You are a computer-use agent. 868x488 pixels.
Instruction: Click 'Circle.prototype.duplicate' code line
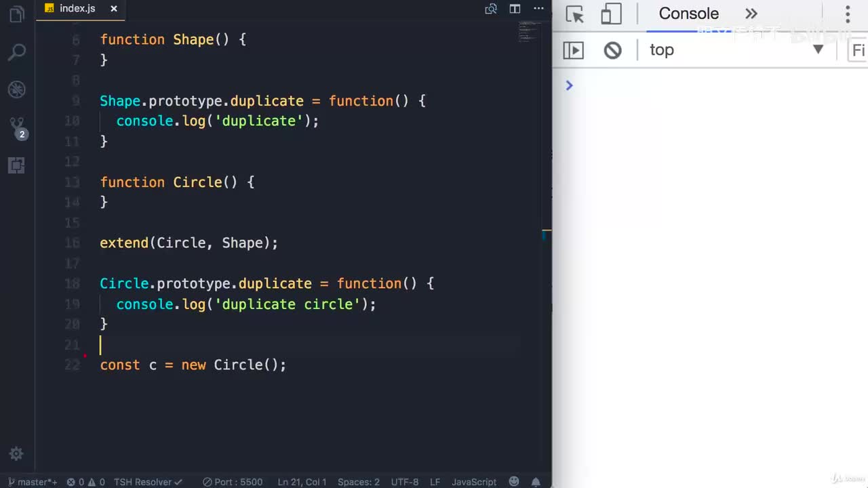pyautogui.click(x=267, y=283)
